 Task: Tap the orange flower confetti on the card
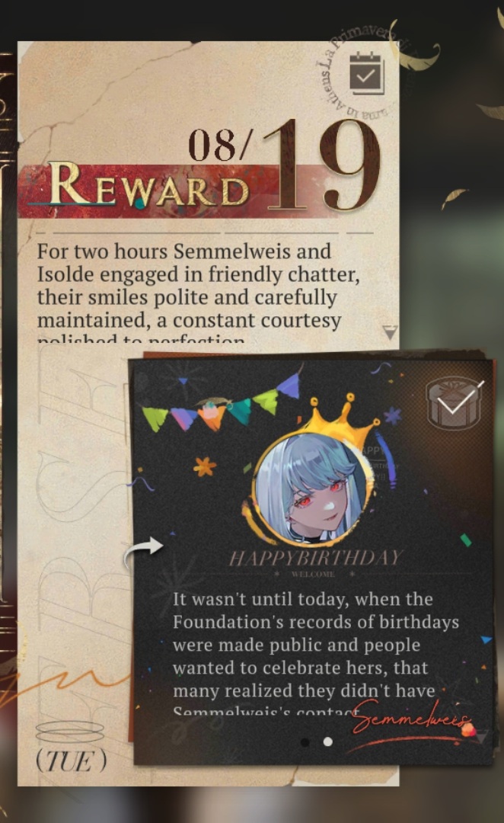(x=205, y=466)
